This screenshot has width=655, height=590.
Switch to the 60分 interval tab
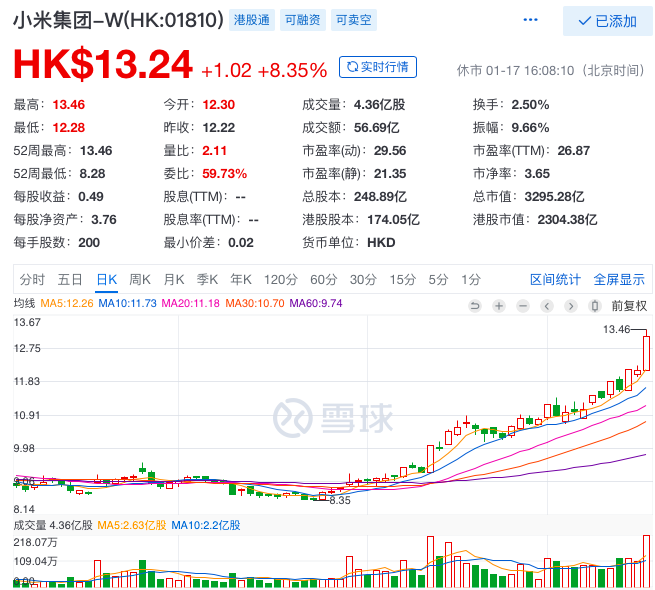point(323,279)
